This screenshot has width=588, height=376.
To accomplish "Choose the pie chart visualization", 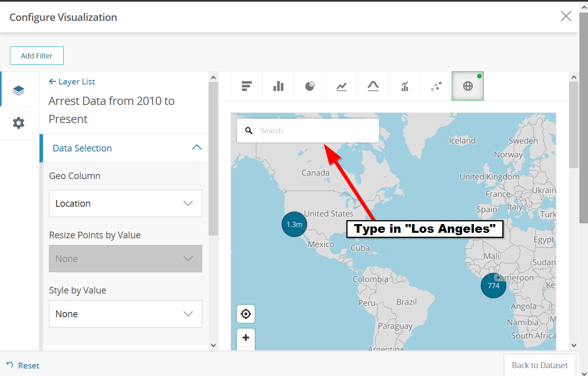I will coord(310,86).
